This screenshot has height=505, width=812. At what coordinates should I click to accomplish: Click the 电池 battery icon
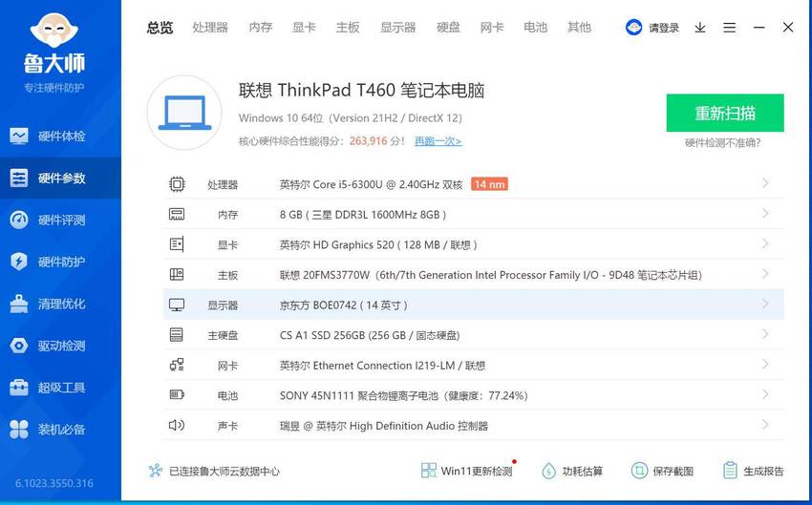click(x=177, y=395)
